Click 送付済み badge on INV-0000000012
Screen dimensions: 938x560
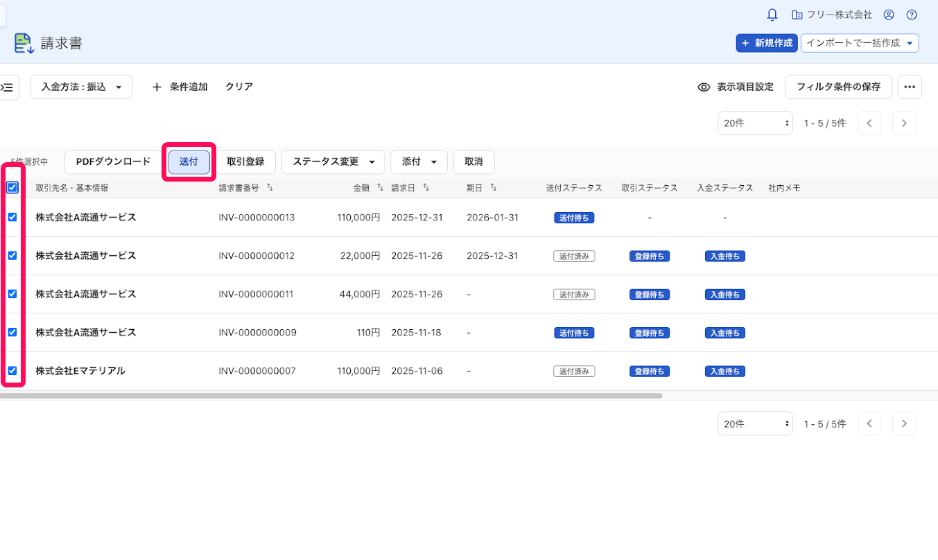point(574,256)
